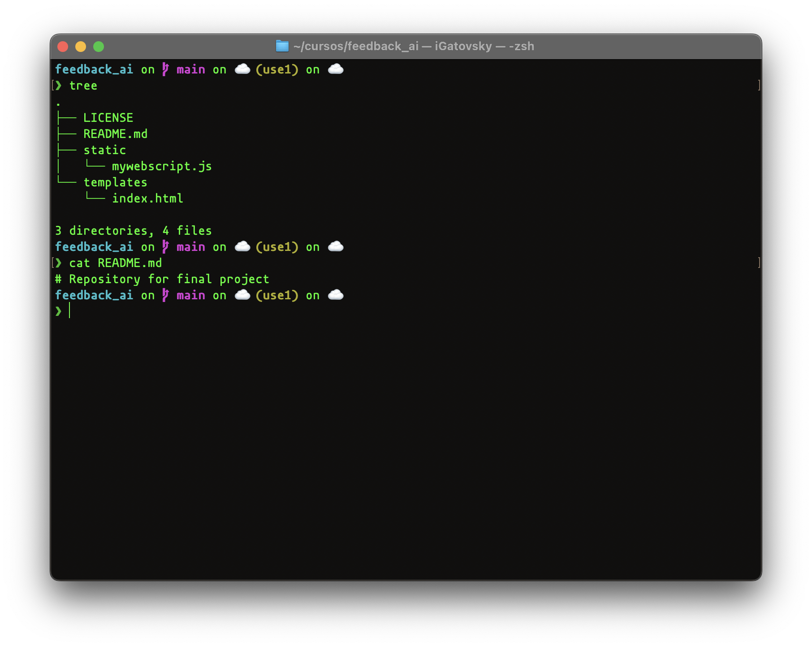Click the folder icon in the title bar
This screenshot has width=812, height=647.
282,46
